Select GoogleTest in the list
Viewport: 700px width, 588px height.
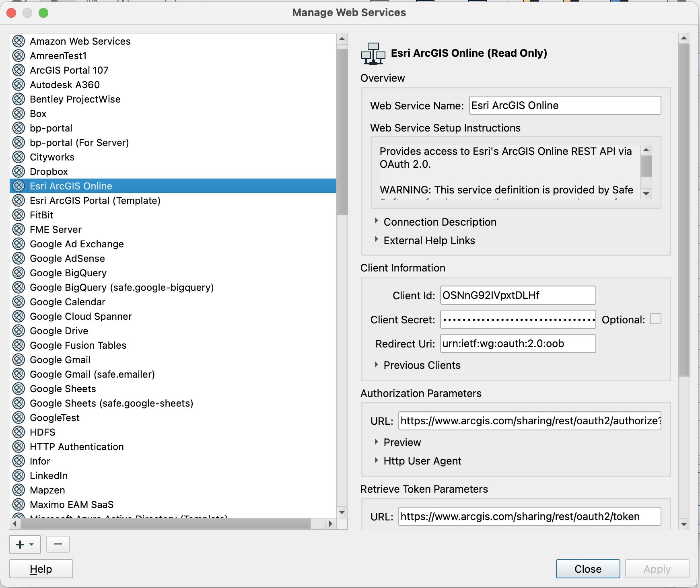coord(173,417)
